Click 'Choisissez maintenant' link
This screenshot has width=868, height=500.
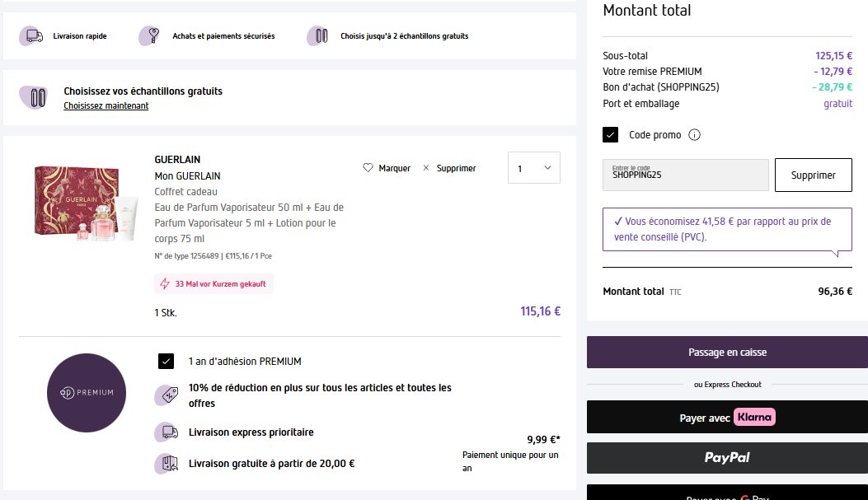(x=106, y=105)
